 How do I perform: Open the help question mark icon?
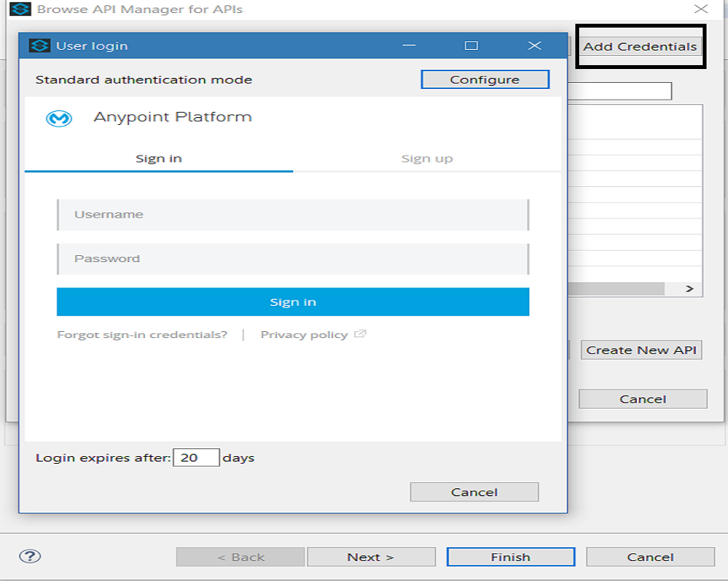pyautogui.click(x=30, y=556)
